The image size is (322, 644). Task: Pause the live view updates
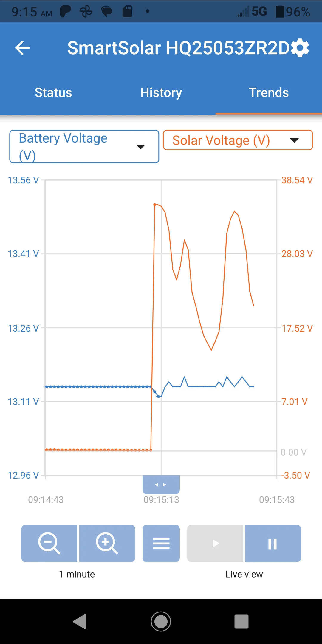273,543
